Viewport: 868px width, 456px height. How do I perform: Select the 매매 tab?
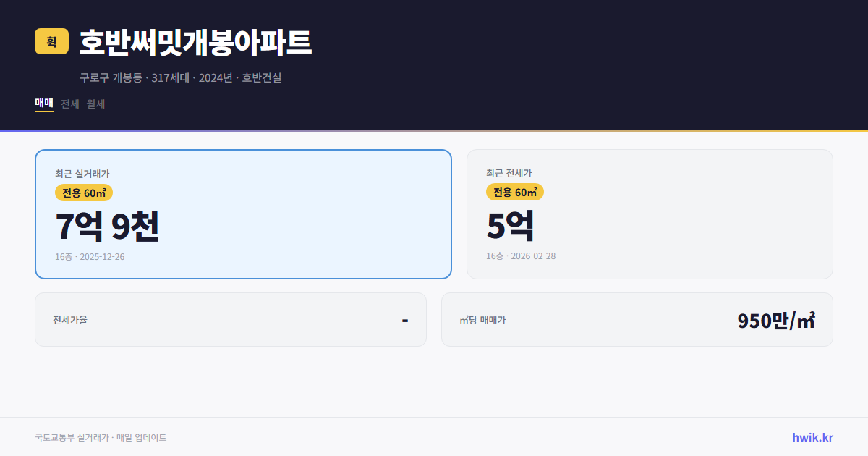pyautogui.click(x=43, y=103)
